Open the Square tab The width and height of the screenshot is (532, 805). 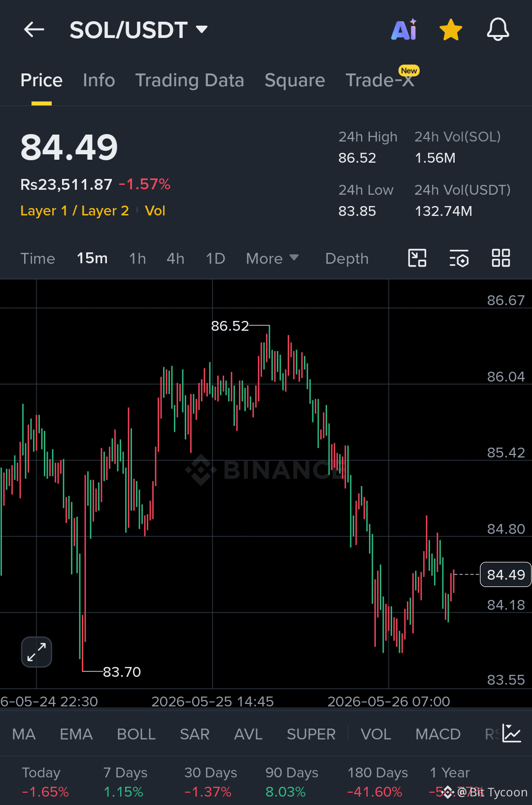pos(295,80)
